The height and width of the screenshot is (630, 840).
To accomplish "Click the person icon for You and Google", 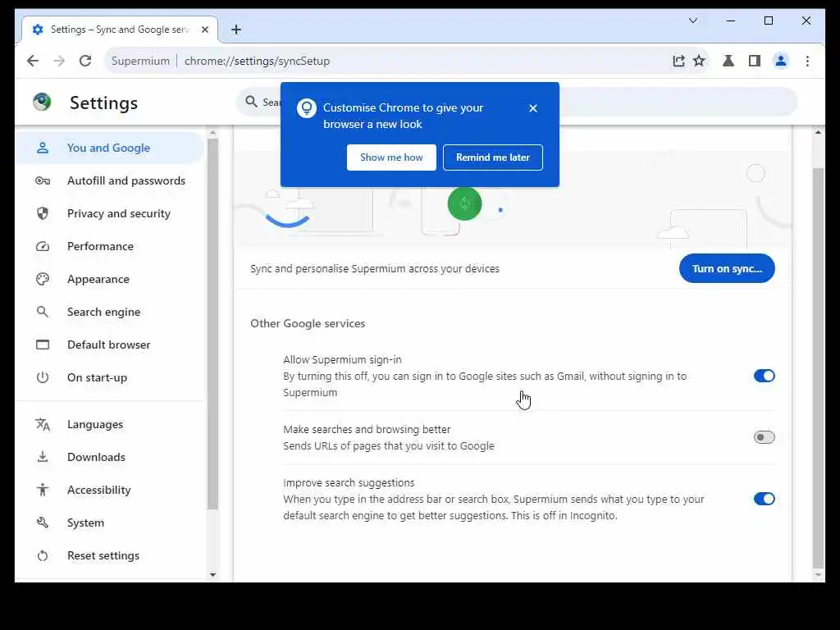I will pyautogui.click(x=43, y=148).
